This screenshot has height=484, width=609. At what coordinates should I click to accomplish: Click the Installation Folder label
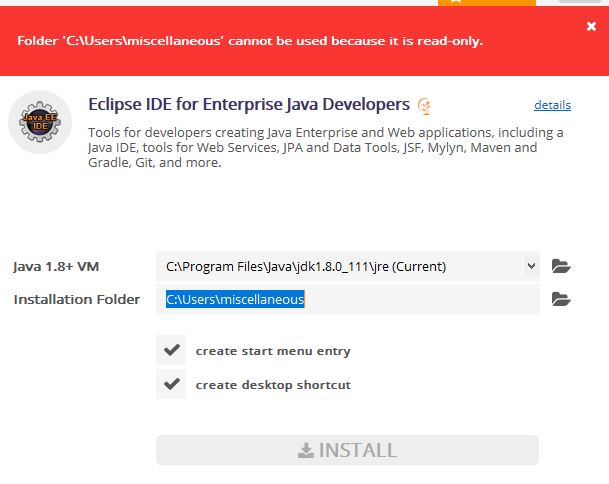click(77, 299)
